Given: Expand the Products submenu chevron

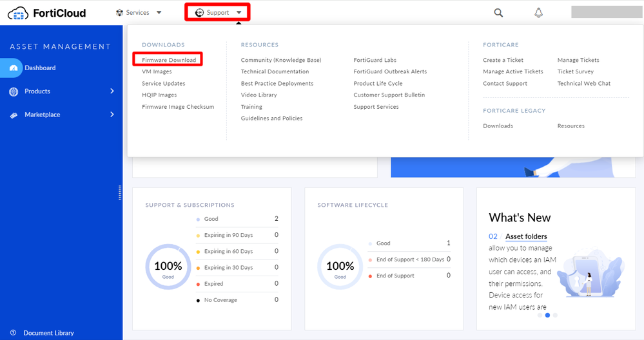Looking at the screenshot, I should [112, 91].
